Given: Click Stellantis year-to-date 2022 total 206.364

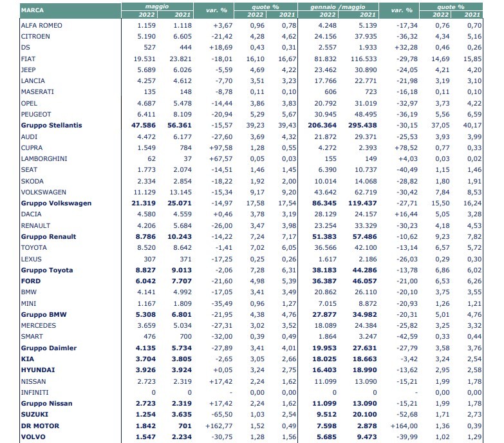Looking at the screenshot, I should tap(322, 125).
